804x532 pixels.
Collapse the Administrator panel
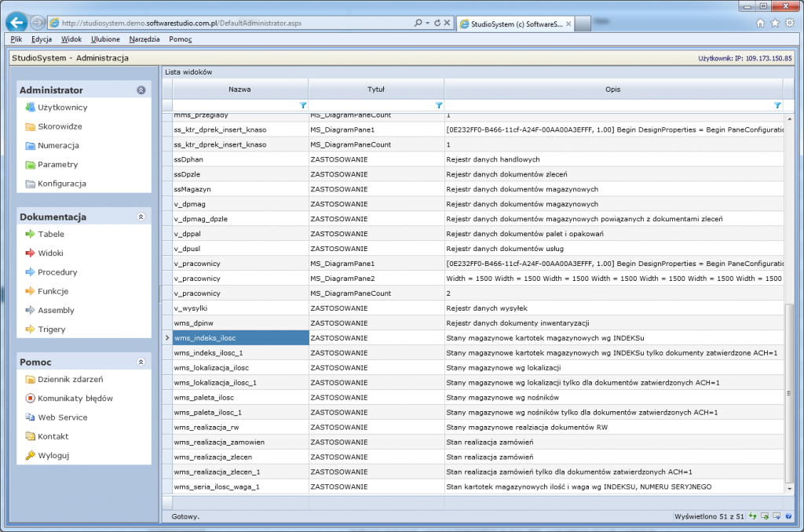(x=141, y=89)
